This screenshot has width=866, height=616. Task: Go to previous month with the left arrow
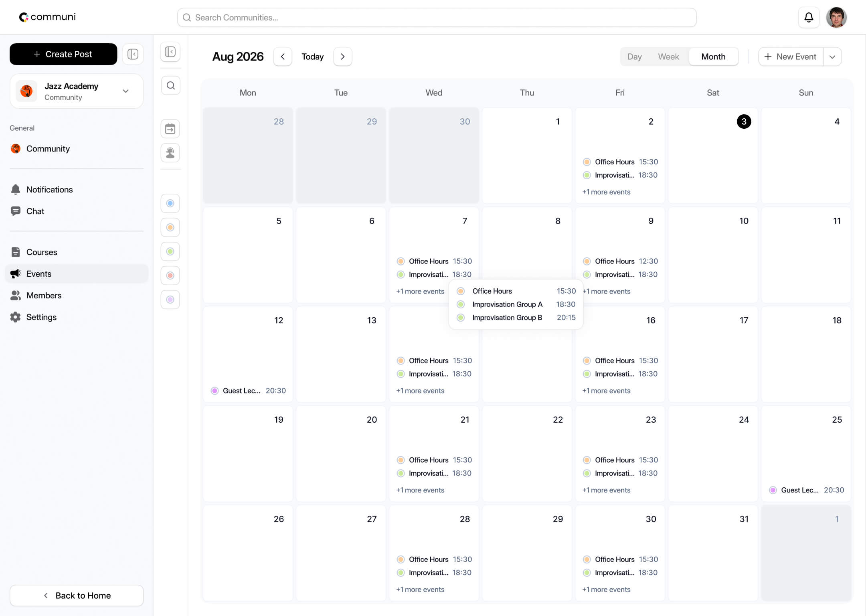(x=283, y=57)
